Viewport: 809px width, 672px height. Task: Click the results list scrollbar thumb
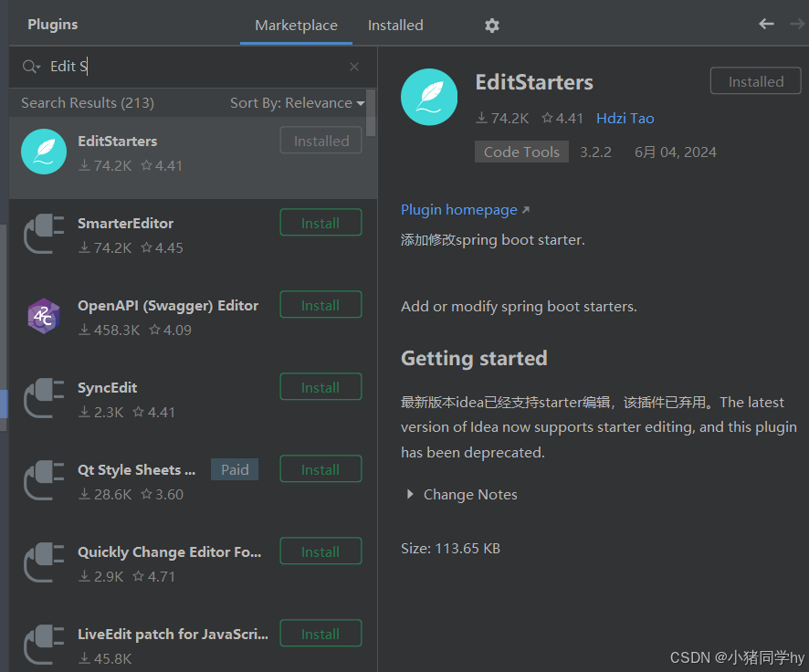pos(371,112)
